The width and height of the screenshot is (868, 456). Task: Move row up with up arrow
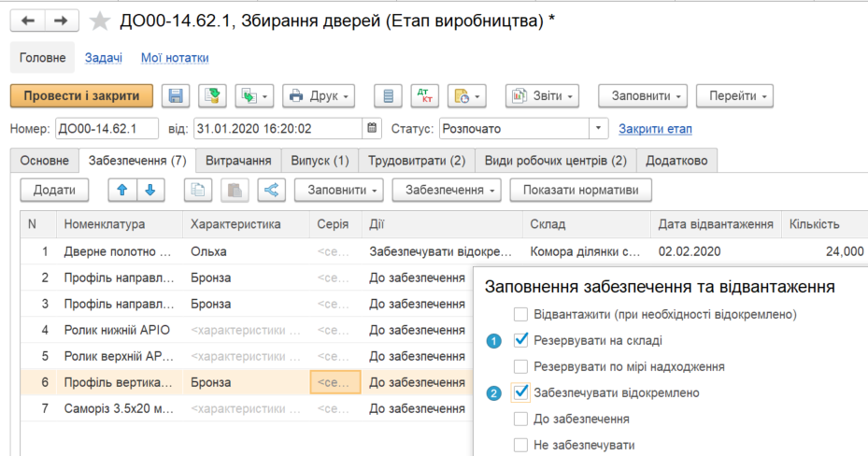point(121,190)
